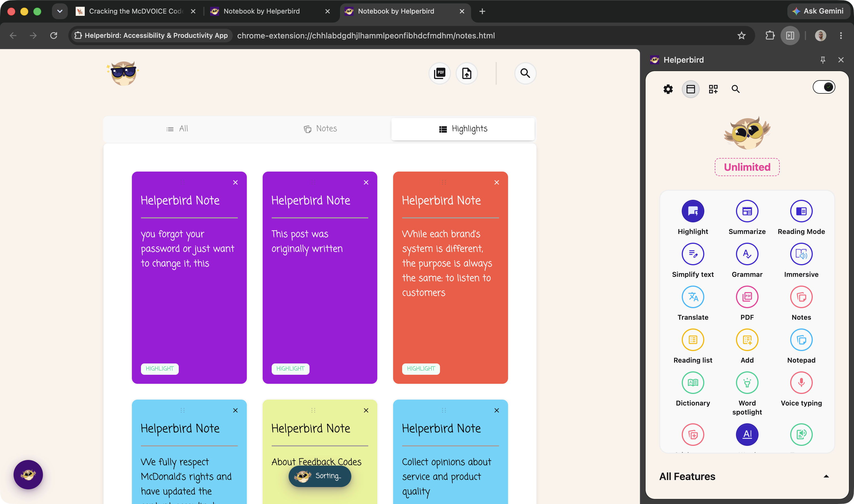This screenshot has height=504, width=854.
Task: Start the Immersive reader
Action: click(801, 254)
